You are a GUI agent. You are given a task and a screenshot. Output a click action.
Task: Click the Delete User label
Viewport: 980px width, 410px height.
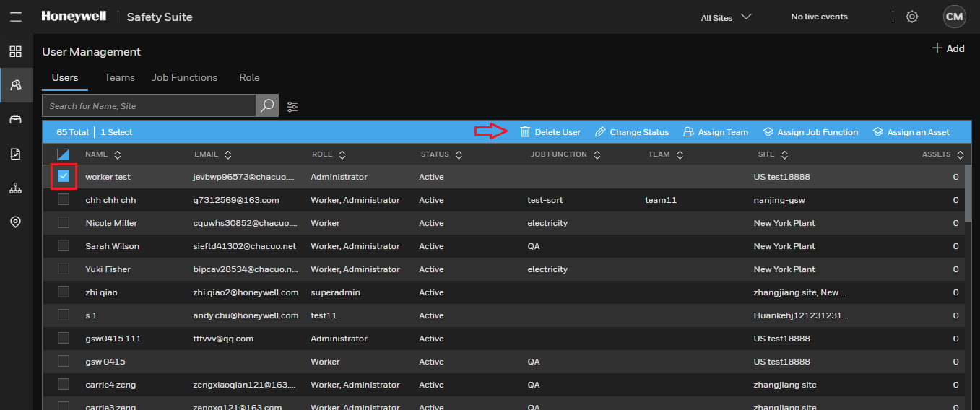point(558,132)
